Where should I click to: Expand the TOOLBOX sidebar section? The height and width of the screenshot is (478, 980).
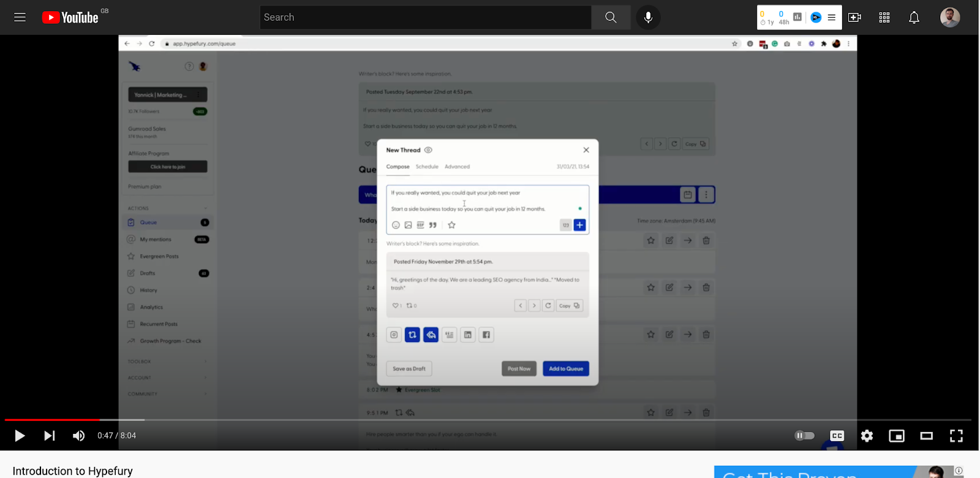click(x=168, y=362)
